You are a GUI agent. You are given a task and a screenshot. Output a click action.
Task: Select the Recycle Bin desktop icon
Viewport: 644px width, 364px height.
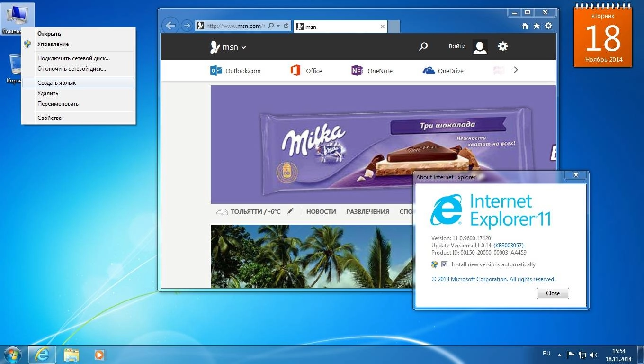14,68
